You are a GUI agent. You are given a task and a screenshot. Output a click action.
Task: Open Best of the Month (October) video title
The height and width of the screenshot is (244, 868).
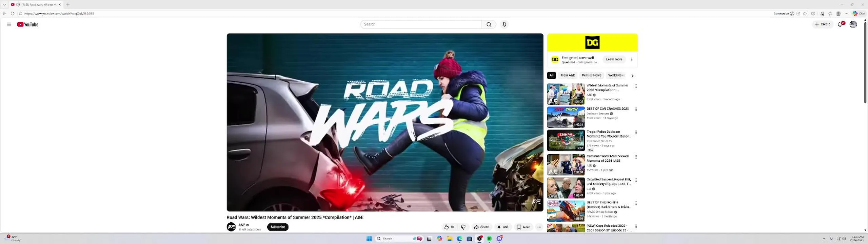click(609, 205)
